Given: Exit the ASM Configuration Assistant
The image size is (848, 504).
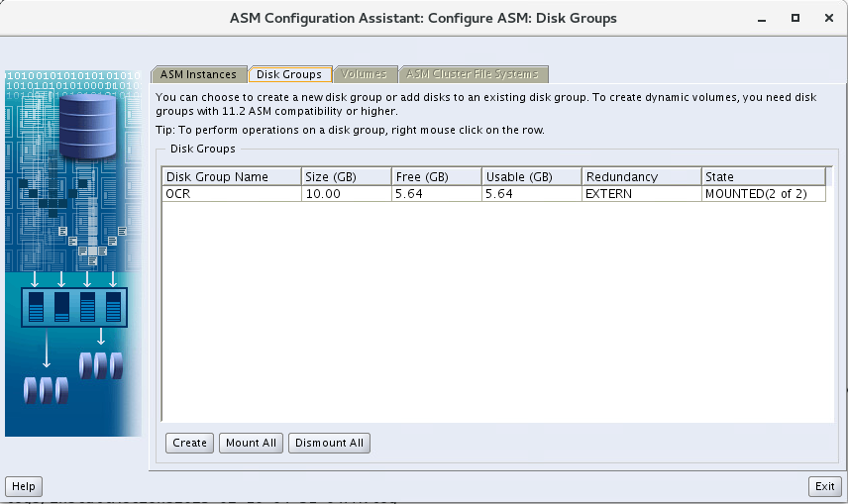Looking at the screenshot, I should pos(824,486).
